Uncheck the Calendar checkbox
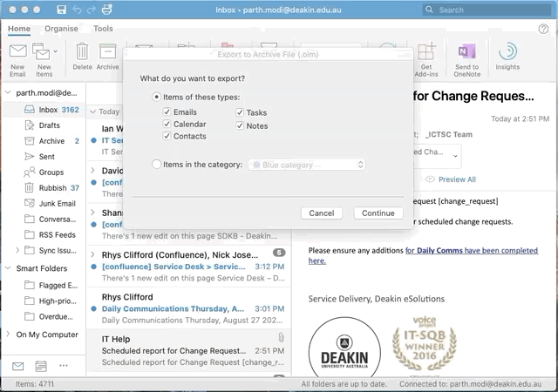Screen dimensions: 558x392 point(167,124)
